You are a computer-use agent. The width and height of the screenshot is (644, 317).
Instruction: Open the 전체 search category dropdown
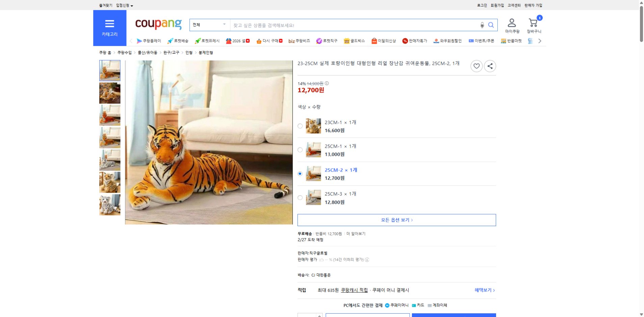click(x=209, y=25)
